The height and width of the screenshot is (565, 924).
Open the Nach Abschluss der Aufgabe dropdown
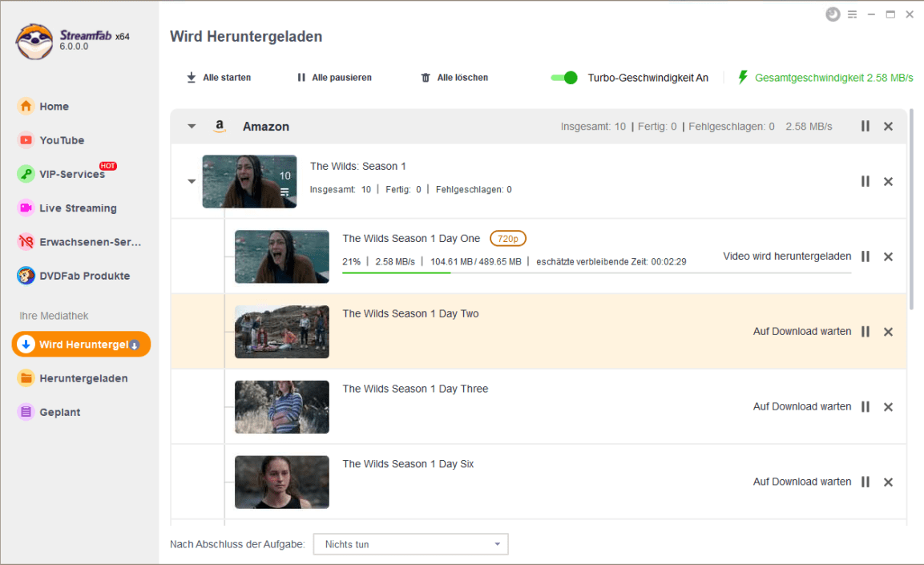tap(411, 544)
